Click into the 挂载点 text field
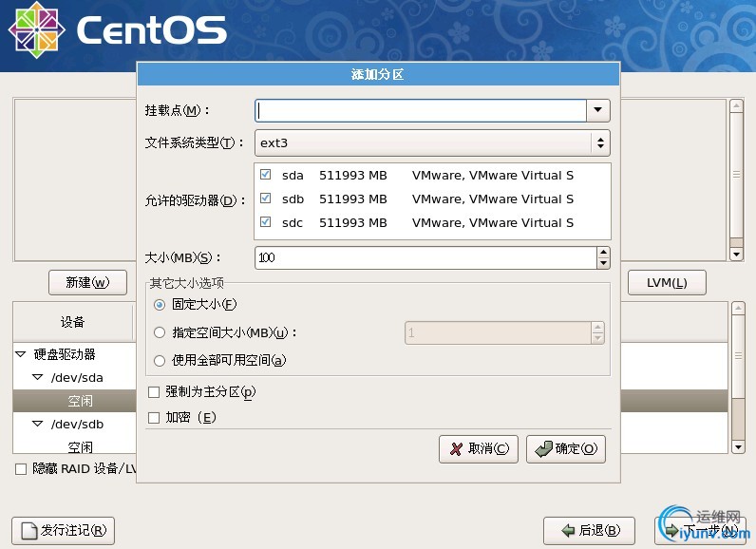The width and height of the screenshot is (756, 549). point(421,110)
